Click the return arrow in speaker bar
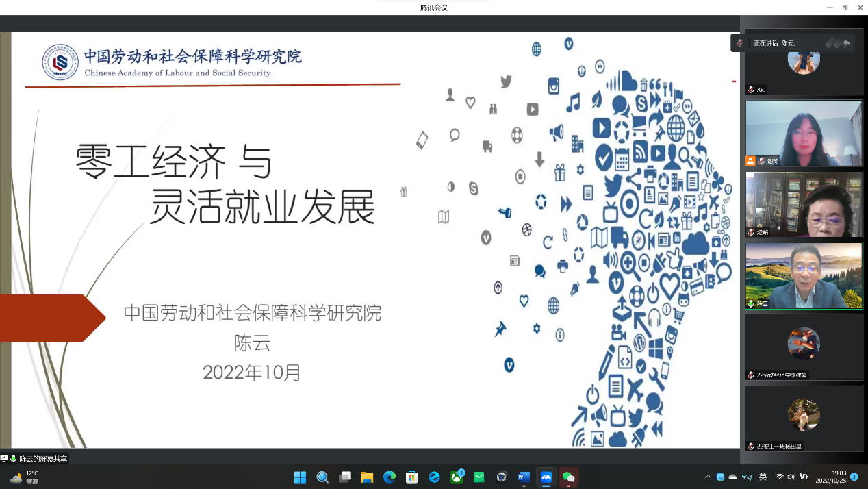 tap(847, 43)
